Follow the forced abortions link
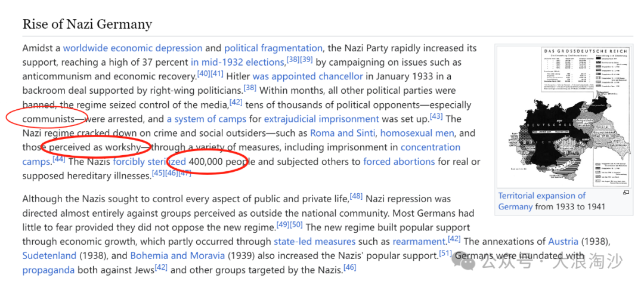The height and width of the screenshot is (287, 644). [399, 162]
